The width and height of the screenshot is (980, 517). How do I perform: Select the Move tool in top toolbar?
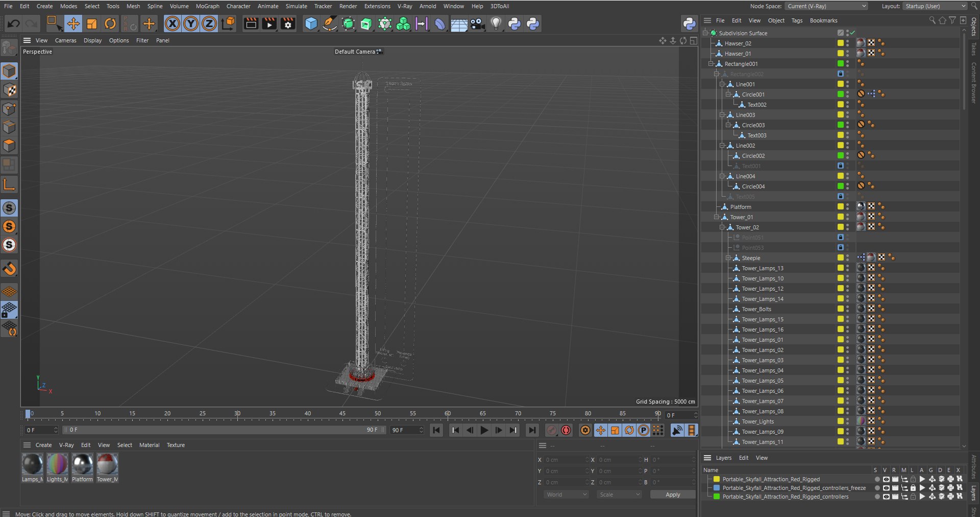(x=73, y=24)
